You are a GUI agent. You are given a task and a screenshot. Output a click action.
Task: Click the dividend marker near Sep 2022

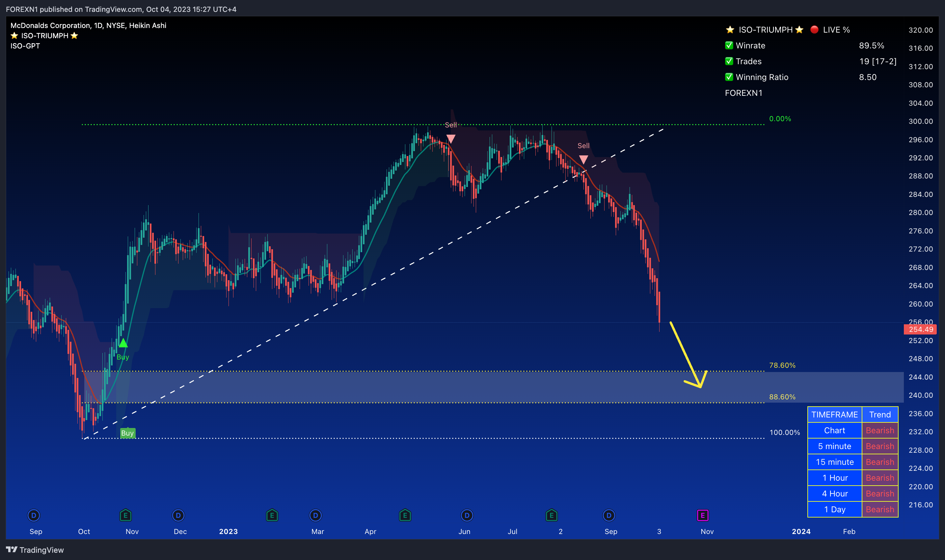(34, 515)
